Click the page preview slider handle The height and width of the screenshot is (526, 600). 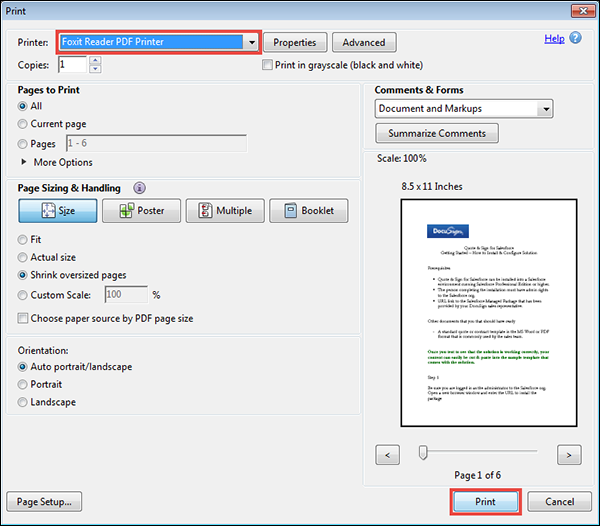423,452
